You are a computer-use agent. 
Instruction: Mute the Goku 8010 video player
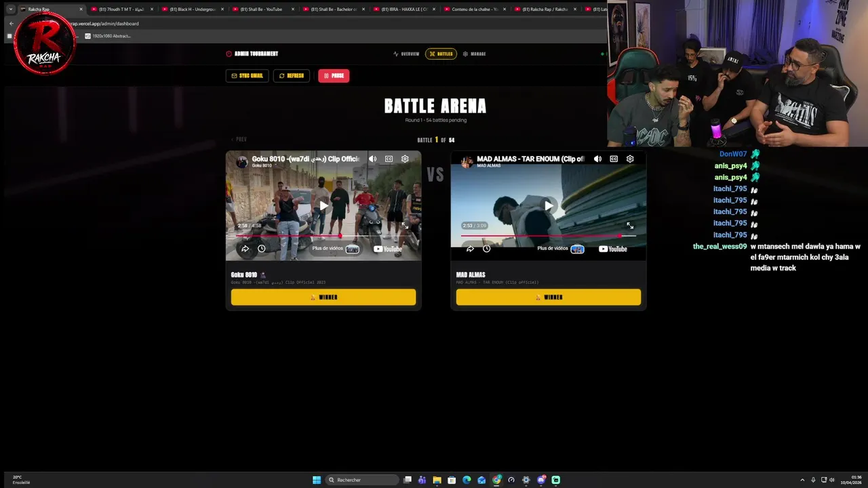(372, 159)
